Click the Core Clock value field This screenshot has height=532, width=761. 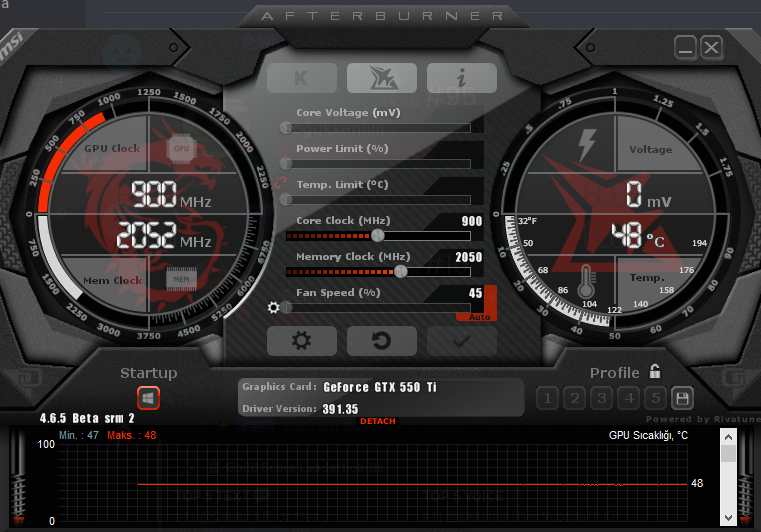pos(471,221)
